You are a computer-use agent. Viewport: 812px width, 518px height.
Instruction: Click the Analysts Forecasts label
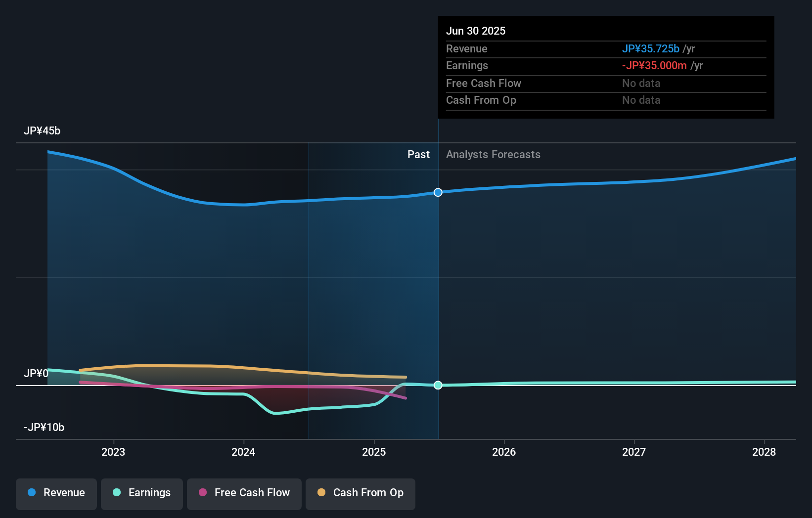[493, 155]
